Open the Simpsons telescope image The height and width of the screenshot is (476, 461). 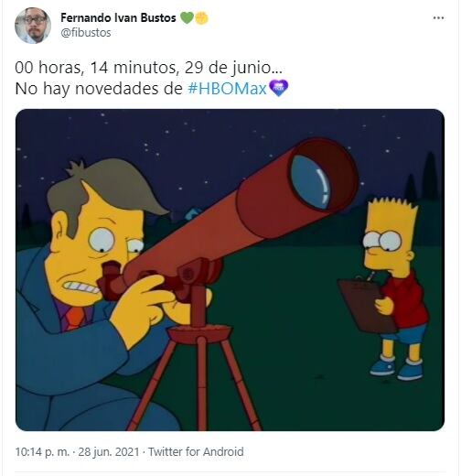point(230,270)
